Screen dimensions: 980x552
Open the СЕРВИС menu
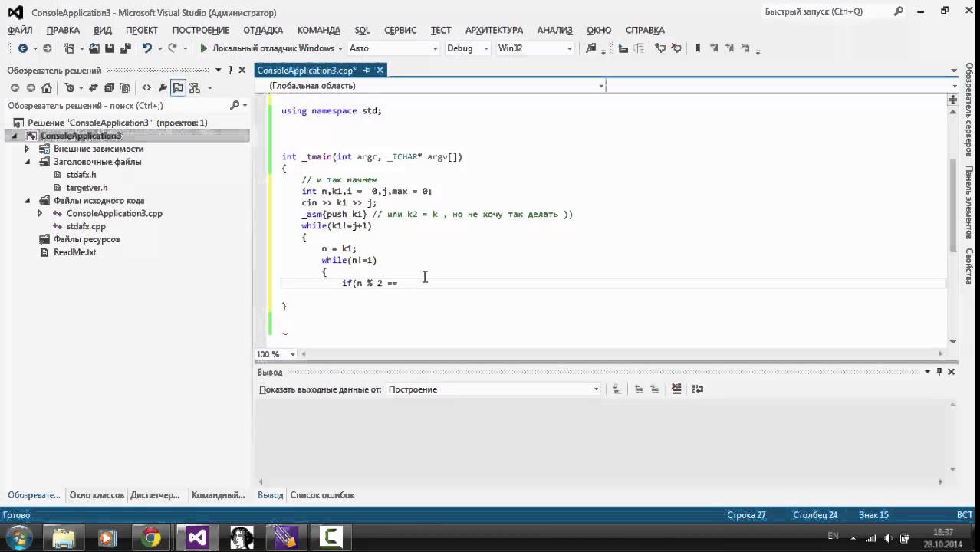[x=400, y=30]
